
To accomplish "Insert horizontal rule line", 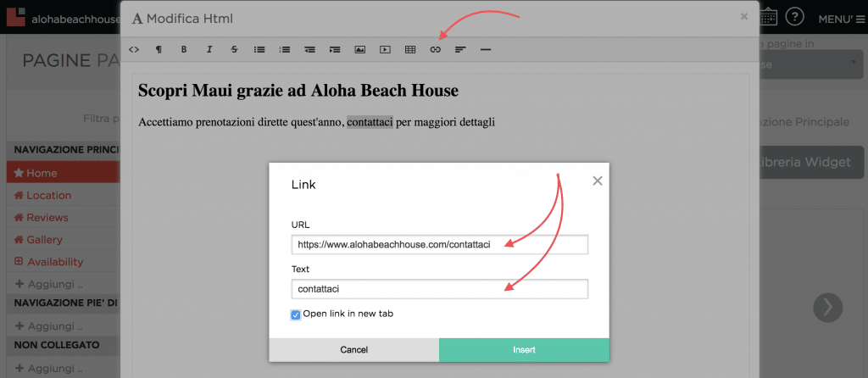I will [486, 50].
